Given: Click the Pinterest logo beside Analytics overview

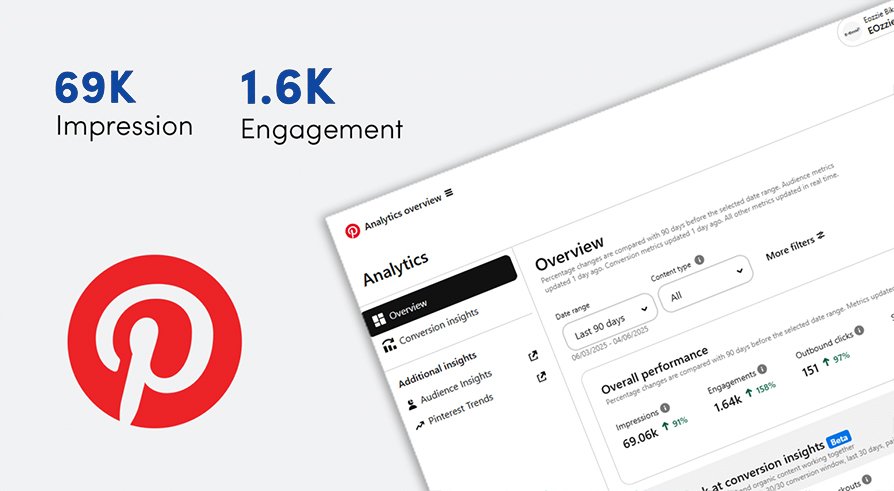Looking at the screenshot, I should pyautogui.click(x=352, y=230).
